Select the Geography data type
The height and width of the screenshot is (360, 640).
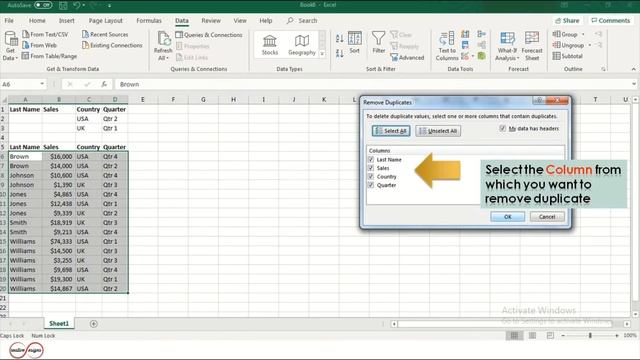[302, 45]
